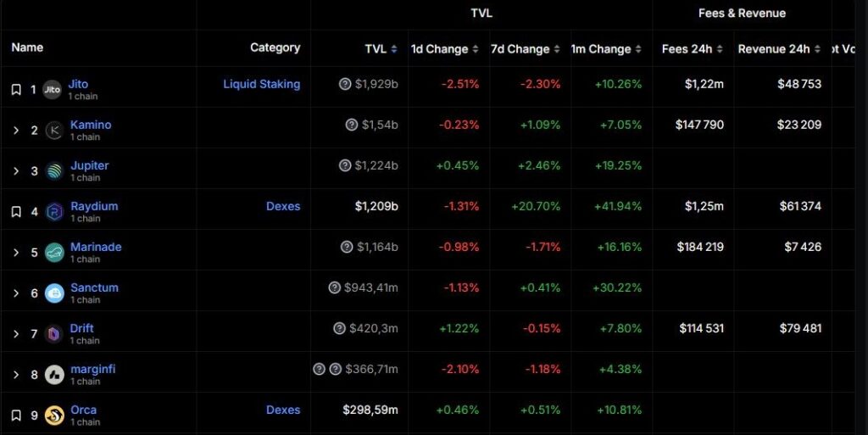Open the Liquid Staking category link
Viewport: 868px width, 435px height.
261,84
